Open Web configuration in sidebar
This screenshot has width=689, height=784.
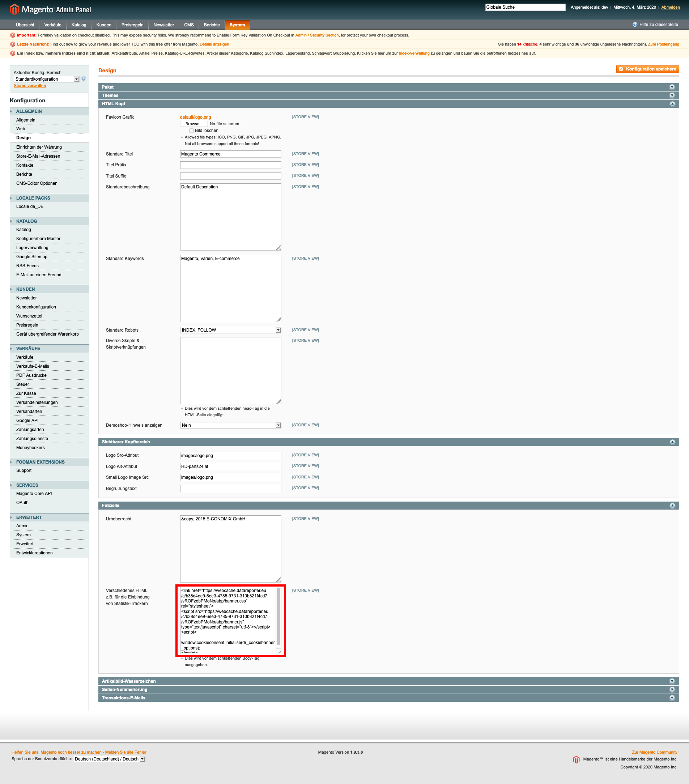click(21, 128)
